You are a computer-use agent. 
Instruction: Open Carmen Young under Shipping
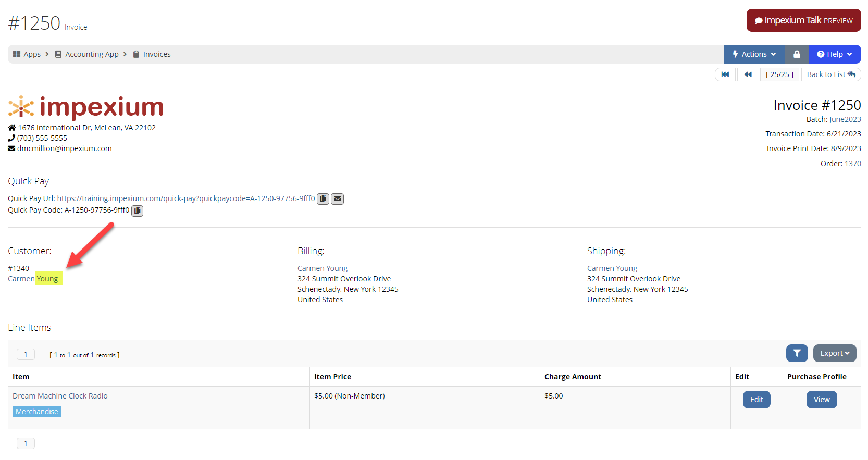612,268
